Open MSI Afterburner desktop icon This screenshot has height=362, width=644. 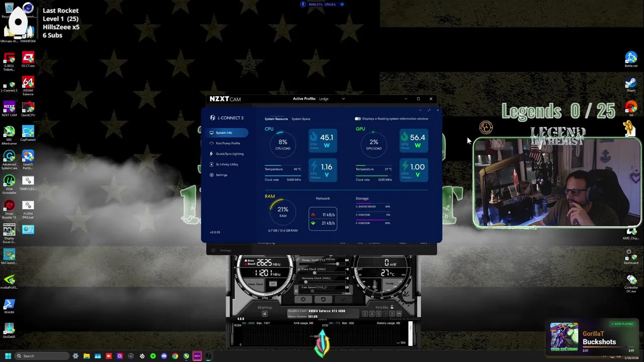pyautogui.click(x=9, y=135)
